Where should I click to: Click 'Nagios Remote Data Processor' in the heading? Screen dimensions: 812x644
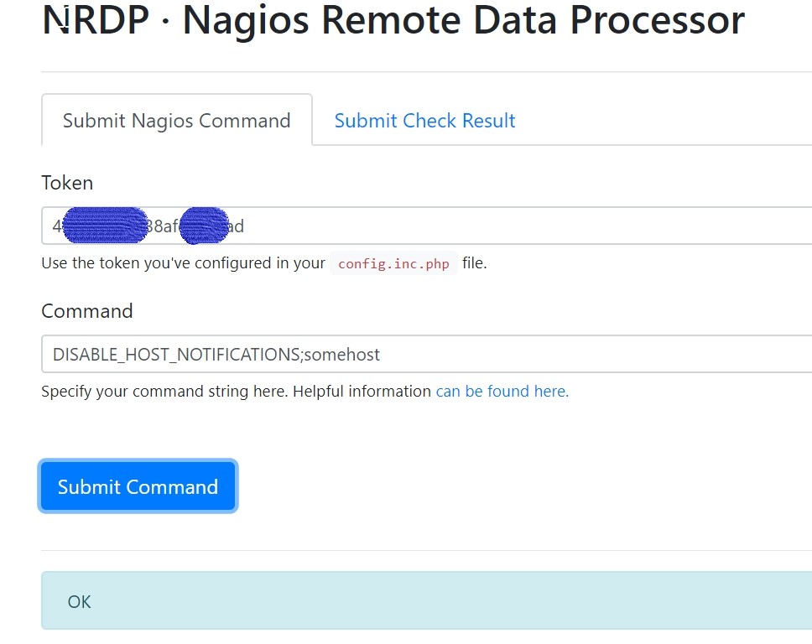coord(463,21)
